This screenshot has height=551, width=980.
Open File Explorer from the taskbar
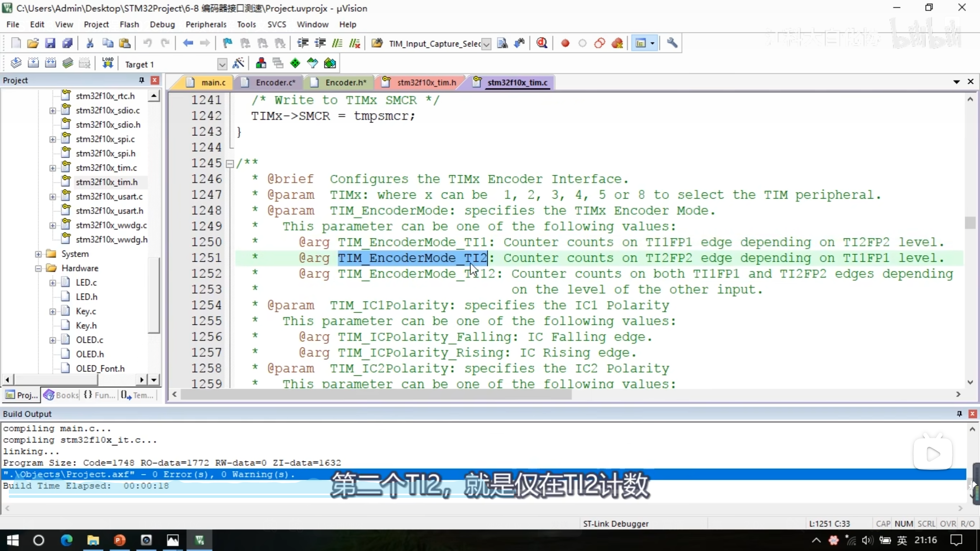[93, 540]
